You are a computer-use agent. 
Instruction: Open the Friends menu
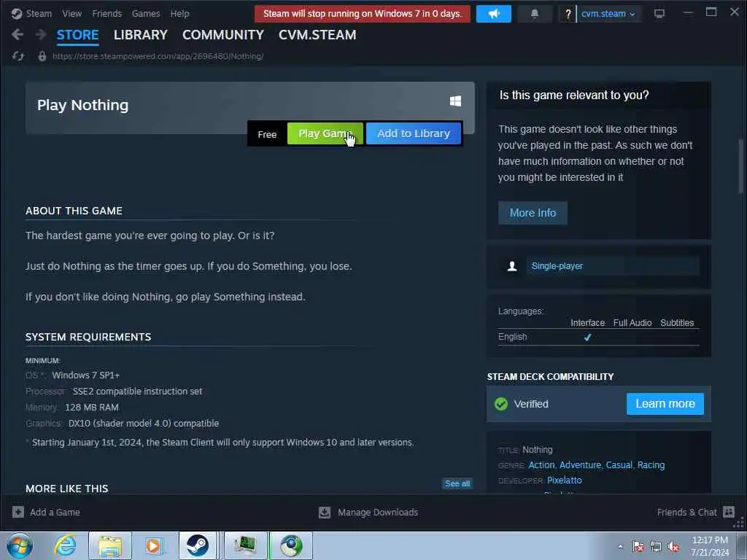click(107, 14)
